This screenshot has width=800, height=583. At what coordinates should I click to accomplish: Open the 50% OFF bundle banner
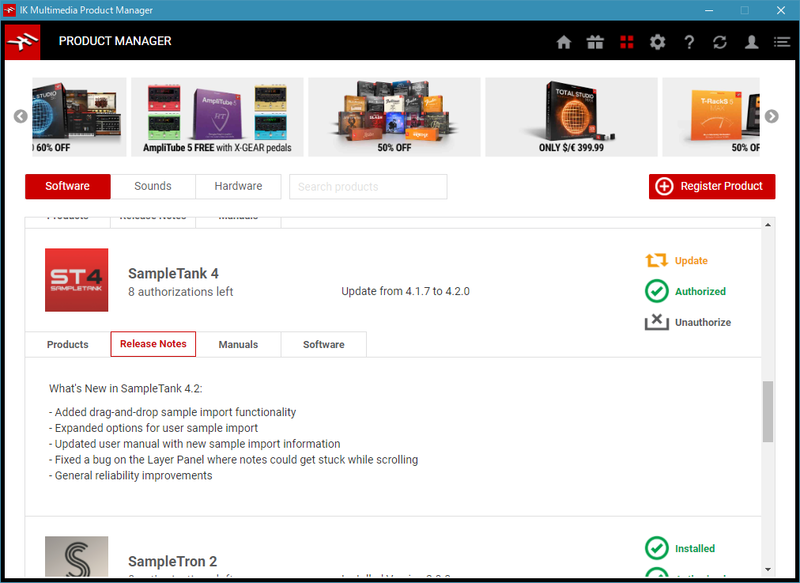click(x=394, y=117)
